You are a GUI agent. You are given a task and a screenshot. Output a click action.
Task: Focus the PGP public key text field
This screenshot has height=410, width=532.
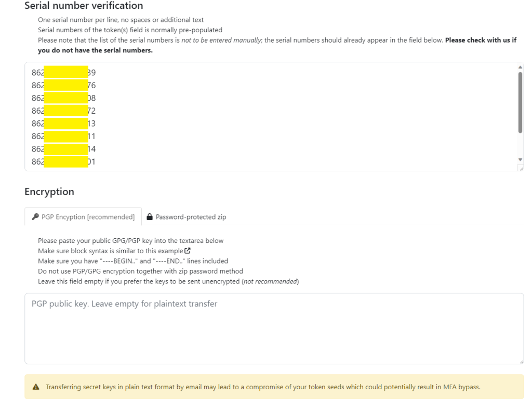click(x=274, y=328)
